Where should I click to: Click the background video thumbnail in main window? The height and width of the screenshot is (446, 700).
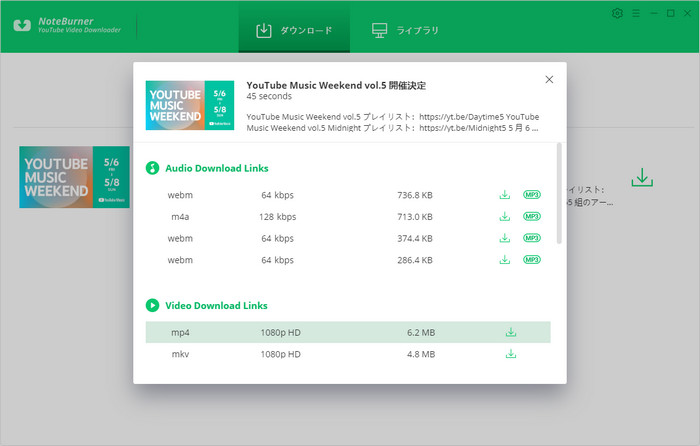(74, 177)
